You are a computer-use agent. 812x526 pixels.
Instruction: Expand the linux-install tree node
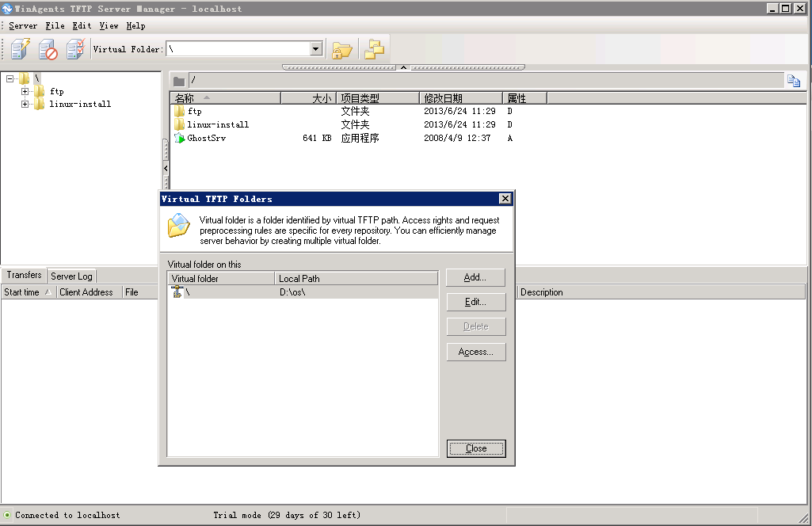[25, 104]
